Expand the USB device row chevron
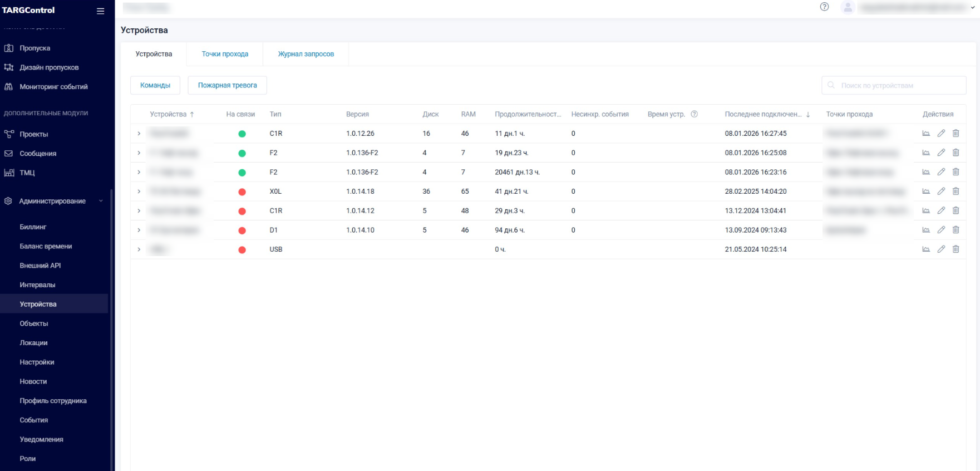Image resolution: width=980 pixels, height=471 pixels. click(139, 249)
